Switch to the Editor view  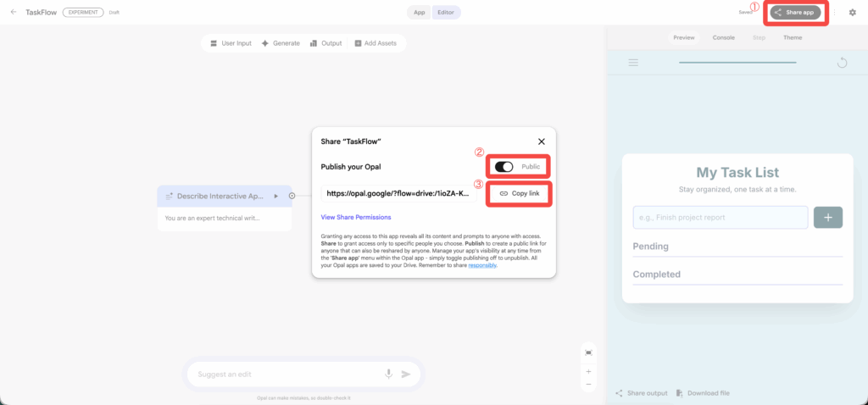pos(446,13)
